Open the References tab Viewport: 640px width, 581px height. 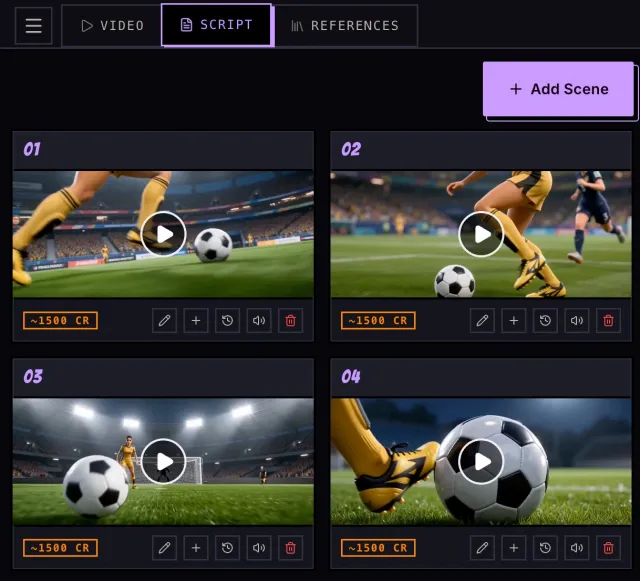[345, 26]
